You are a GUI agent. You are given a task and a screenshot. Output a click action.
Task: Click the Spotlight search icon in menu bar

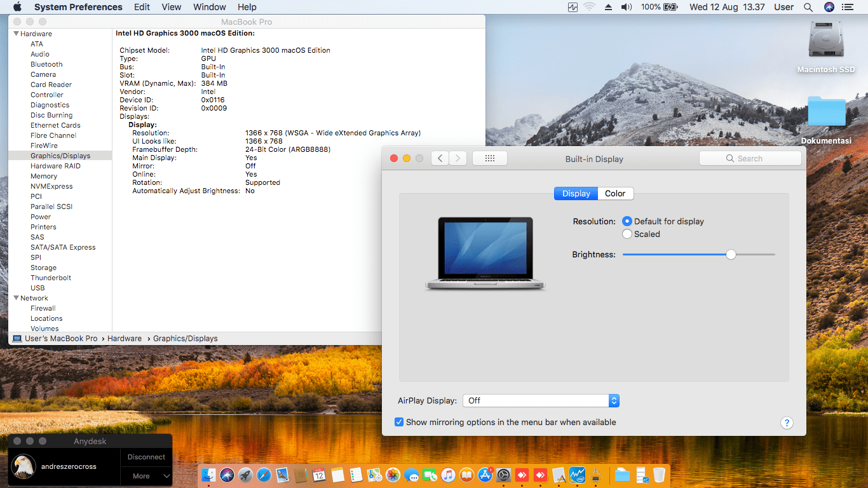pos(808,7)
